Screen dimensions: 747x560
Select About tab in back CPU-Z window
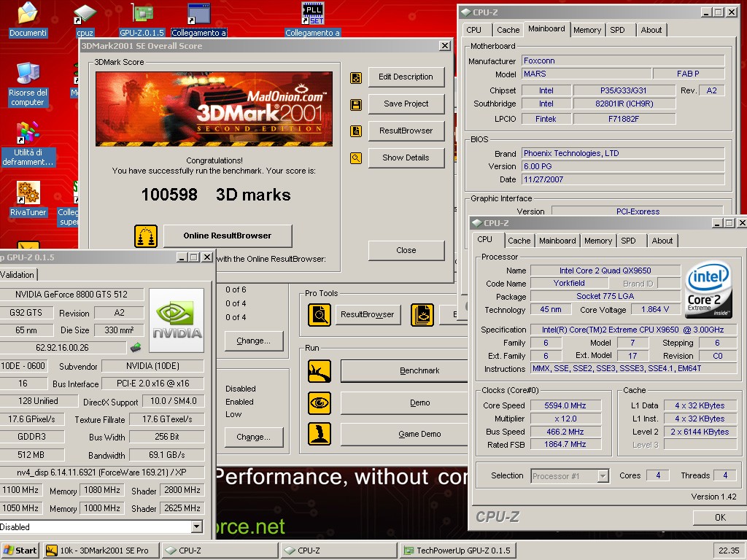coord(651,30)
